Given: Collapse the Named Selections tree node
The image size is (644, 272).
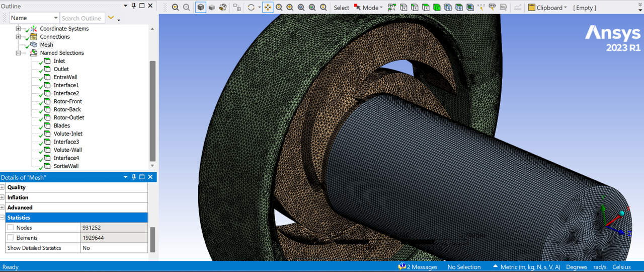Looking at the screenshot, I should pos(18,53).
